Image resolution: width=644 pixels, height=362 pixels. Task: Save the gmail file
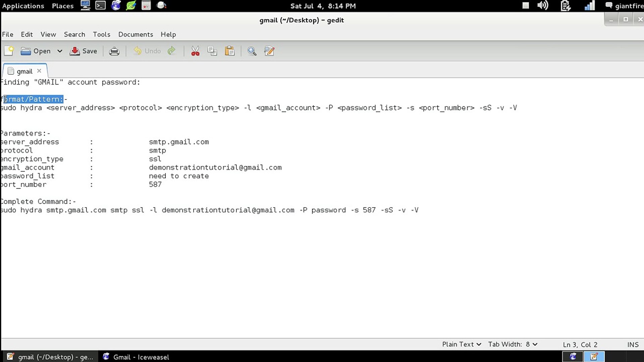[83, 51]
